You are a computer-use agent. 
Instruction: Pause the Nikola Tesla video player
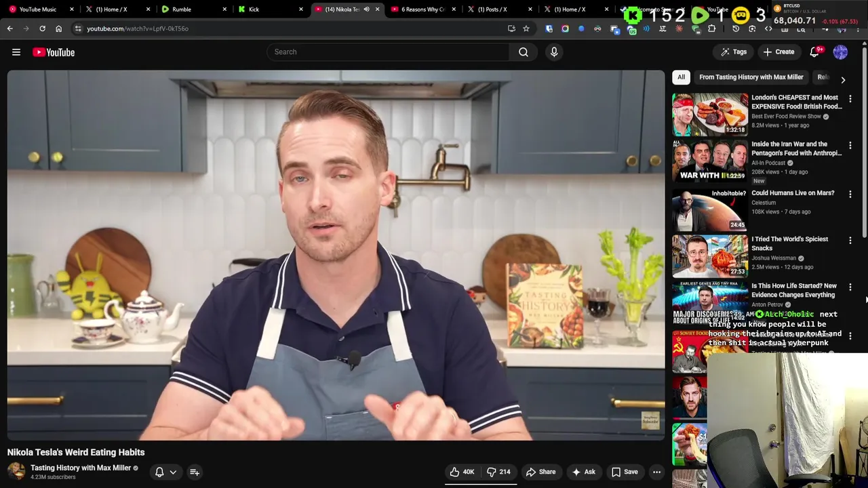coord(336,255)
